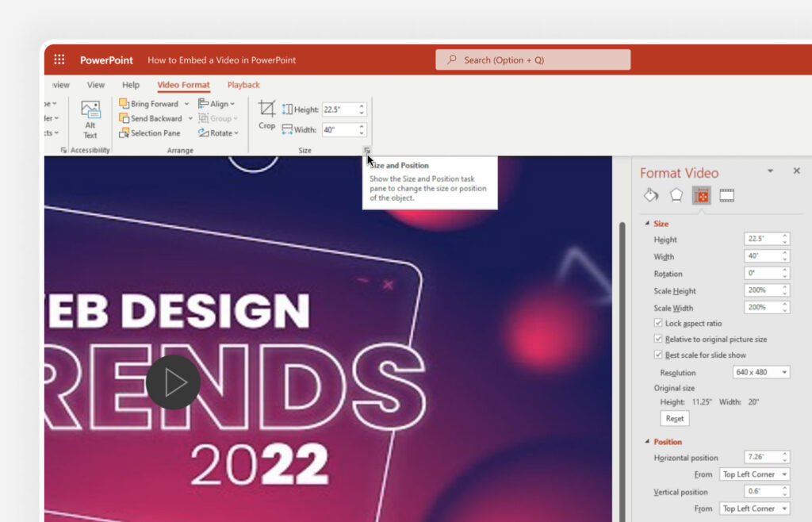
Task: Open Vertical From Top Left Corner dropdown
Action: 755,509
